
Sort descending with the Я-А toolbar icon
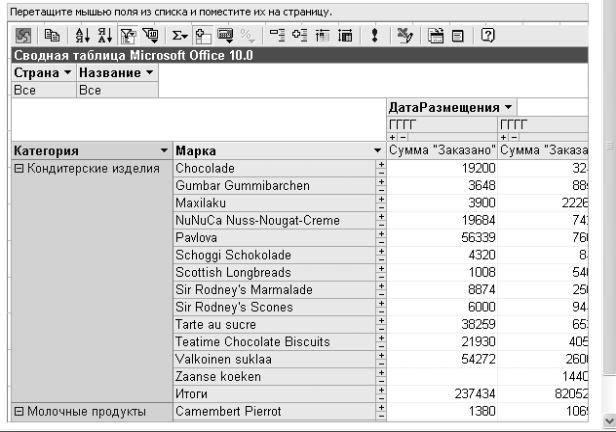point(105,36)
